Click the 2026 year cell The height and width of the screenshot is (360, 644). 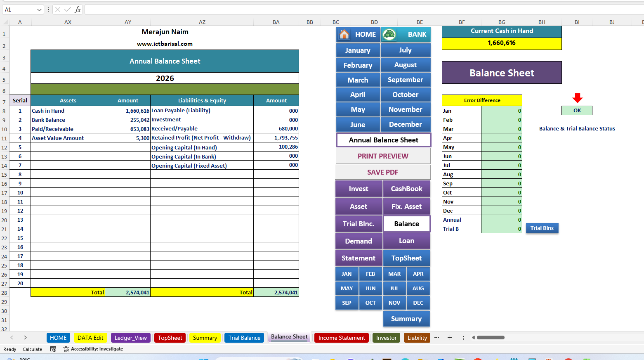click(x=165, y=78)
